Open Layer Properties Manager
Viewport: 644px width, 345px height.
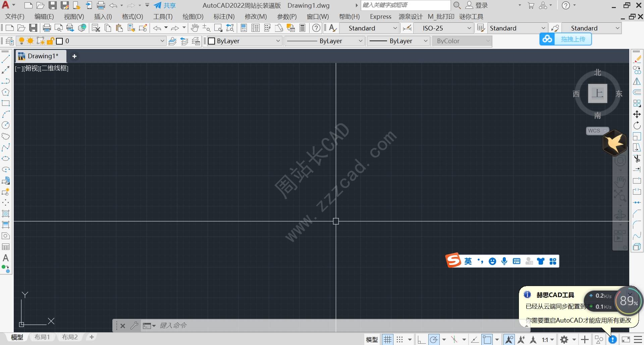click(10, 41)
